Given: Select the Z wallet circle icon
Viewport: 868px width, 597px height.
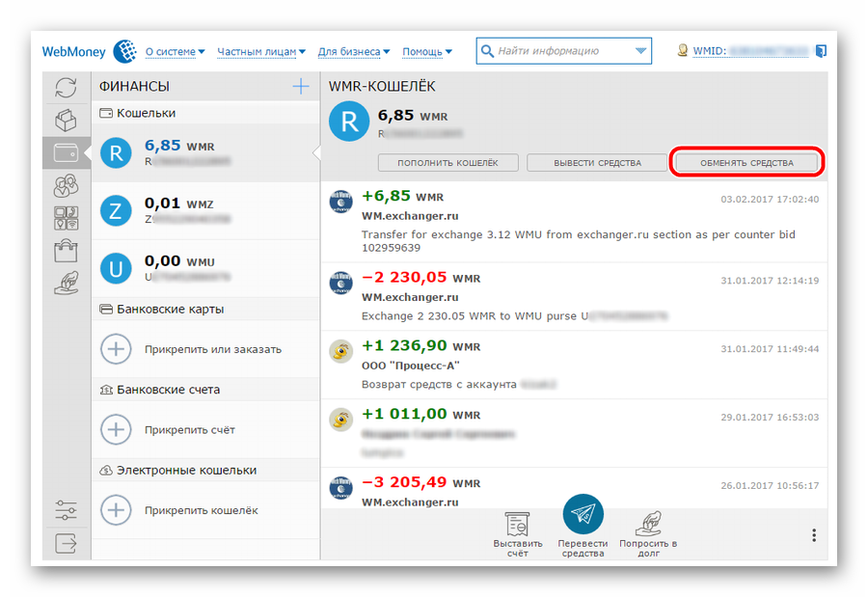Looking at the screenshot, I should click(x=116, y=211).
